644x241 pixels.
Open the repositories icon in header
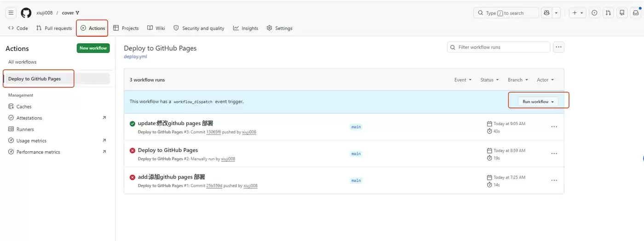(x=622, y=13)
